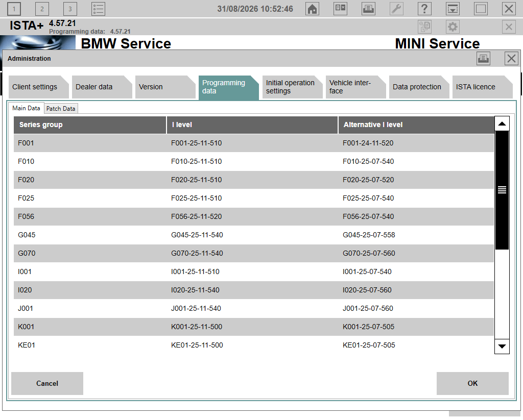
Task: Click scrollbar down arrow
Action: pyautogui.click(x=502, y=347)
